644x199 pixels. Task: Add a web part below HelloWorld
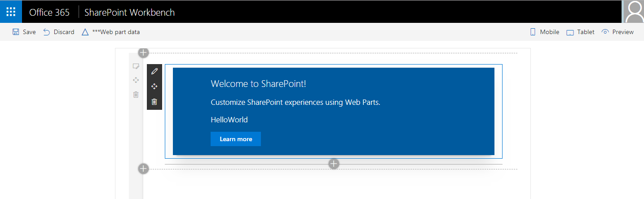click(334, 164)
